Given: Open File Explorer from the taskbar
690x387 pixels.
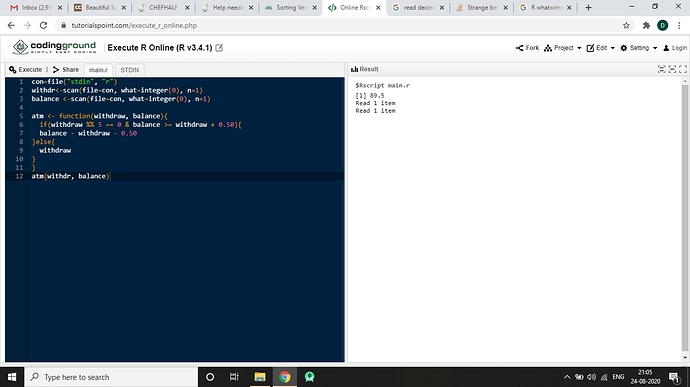Looking at the screenshot, I should click(x=260, y=377).
